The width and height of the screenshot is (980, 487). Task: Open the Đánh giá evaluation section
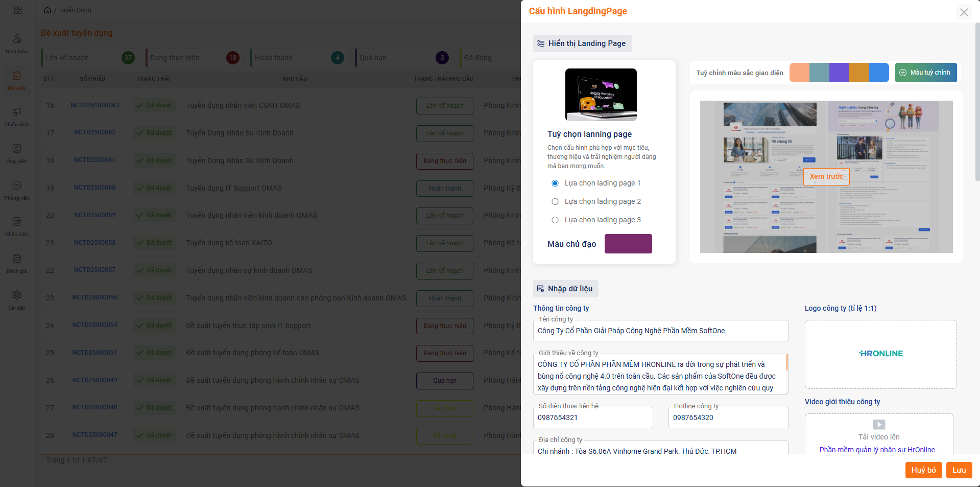point(17,262)
